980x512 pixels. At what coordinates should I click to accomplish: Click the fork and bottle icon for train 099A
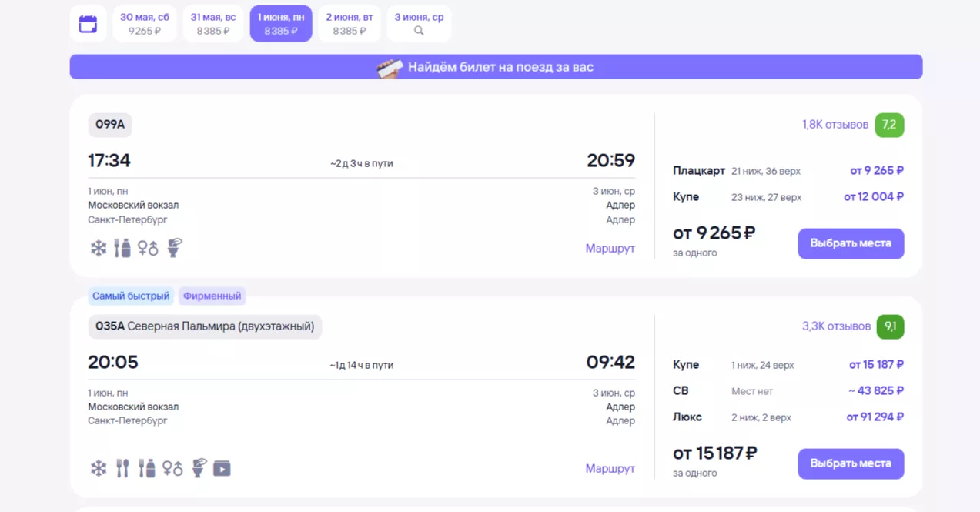[122, 248]
